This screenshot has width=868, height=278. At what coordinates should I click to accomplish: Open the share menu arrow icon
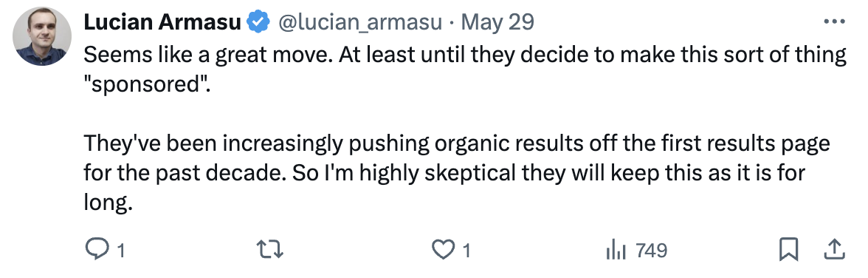coord(834,250)
